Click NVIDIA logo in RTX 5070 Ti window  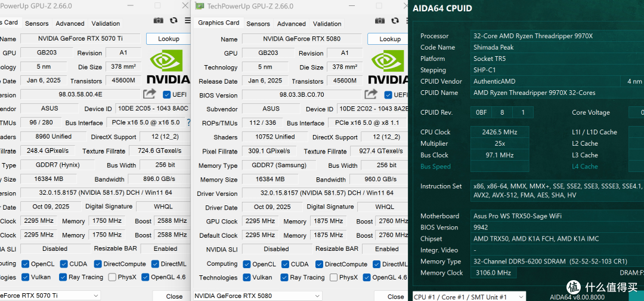[x=168, y=66]
